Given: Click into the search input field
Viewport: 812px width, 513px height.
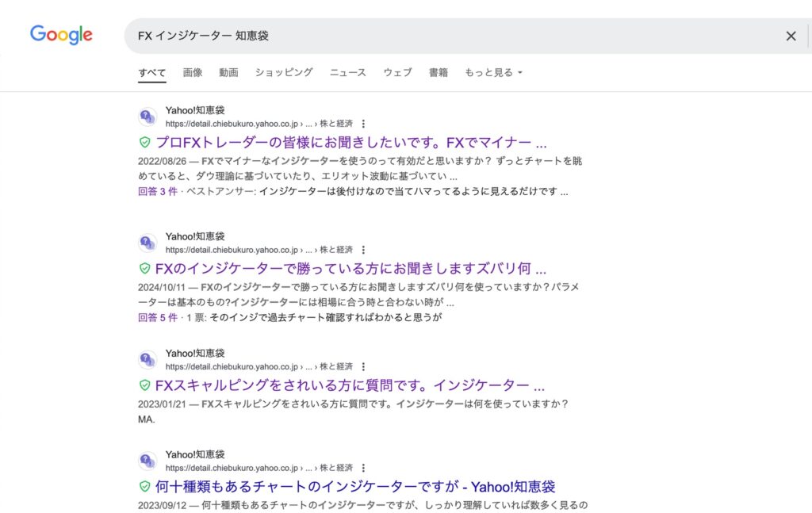Looking at the screenshot, I should pos(444,36).
